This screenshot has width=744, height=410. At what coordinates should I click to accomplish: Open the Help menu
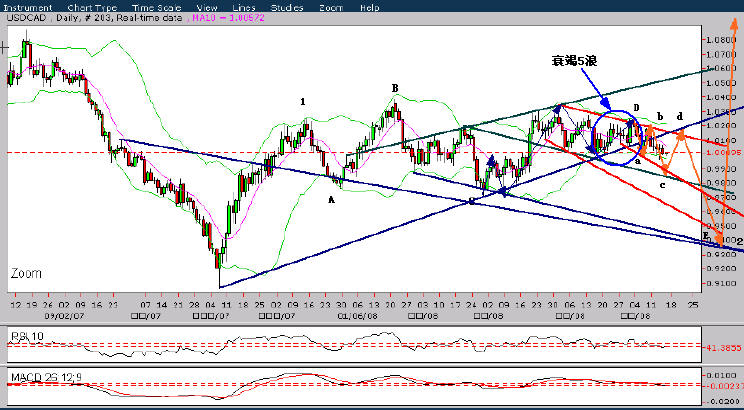coord(370,8)
